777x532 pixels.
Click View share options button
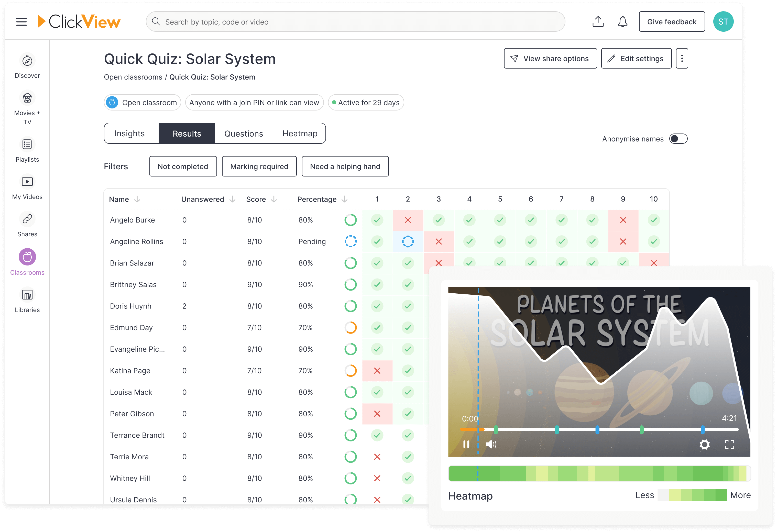tap(550, 59)
